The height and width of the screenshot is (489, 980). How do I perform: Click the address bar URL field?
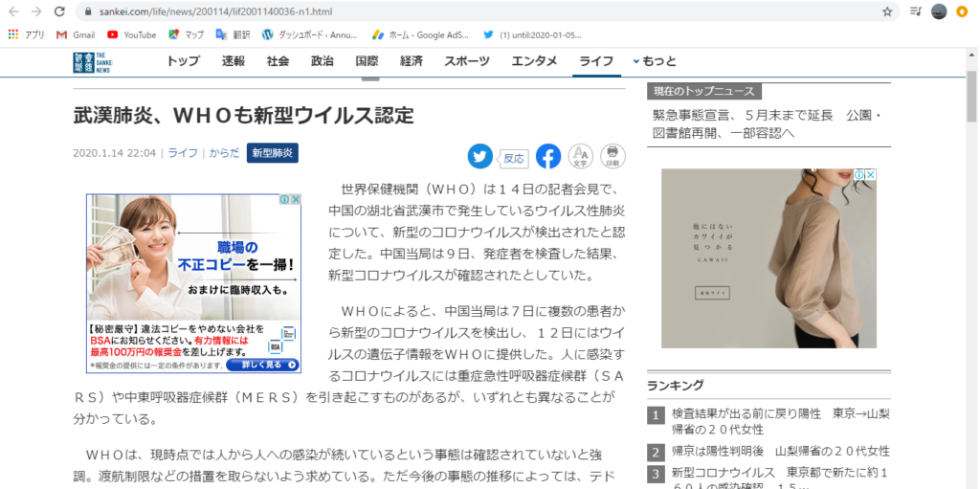tap(479, 11)
